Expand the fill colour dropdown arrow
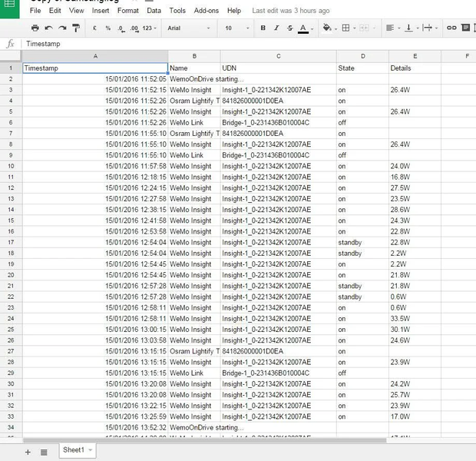Screen dimensions: 476x461 pos(336,28)
